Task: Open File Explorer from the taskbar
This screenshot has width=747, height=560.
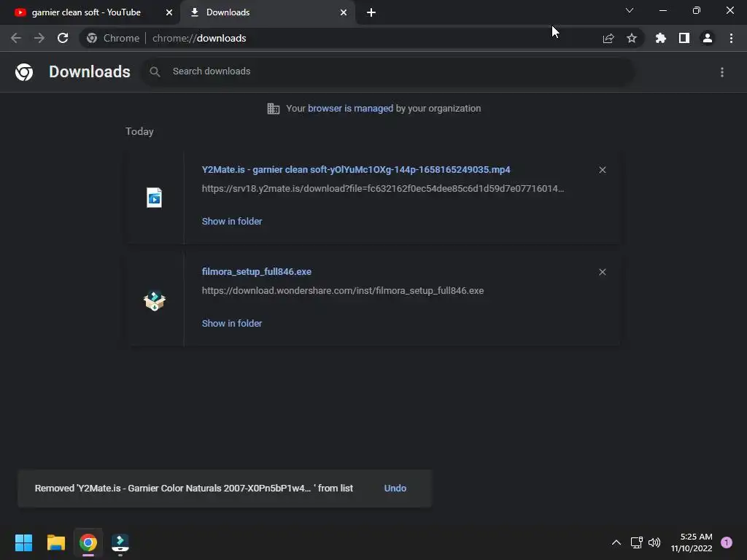Action: (x=55, y=542)
